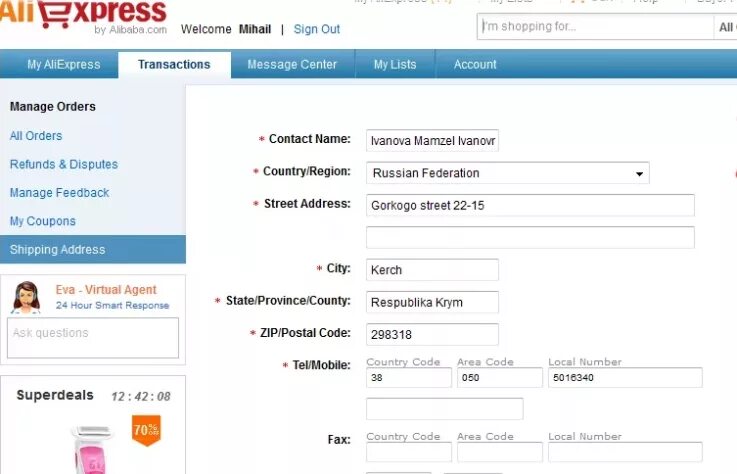The image size is (737, 474).
Task: Select the Transactions tab
Action: click(174, 64)
